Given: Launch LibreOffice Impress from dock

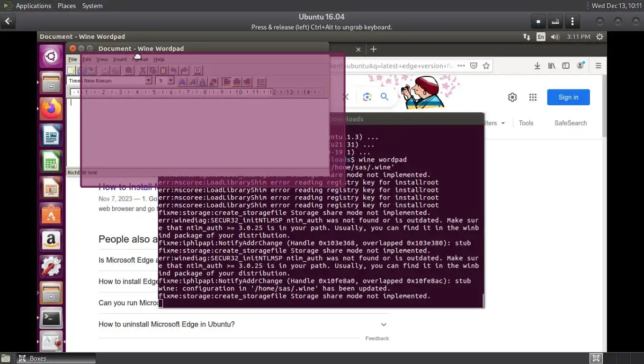Looking at the screenshot, I should [51, 189].
